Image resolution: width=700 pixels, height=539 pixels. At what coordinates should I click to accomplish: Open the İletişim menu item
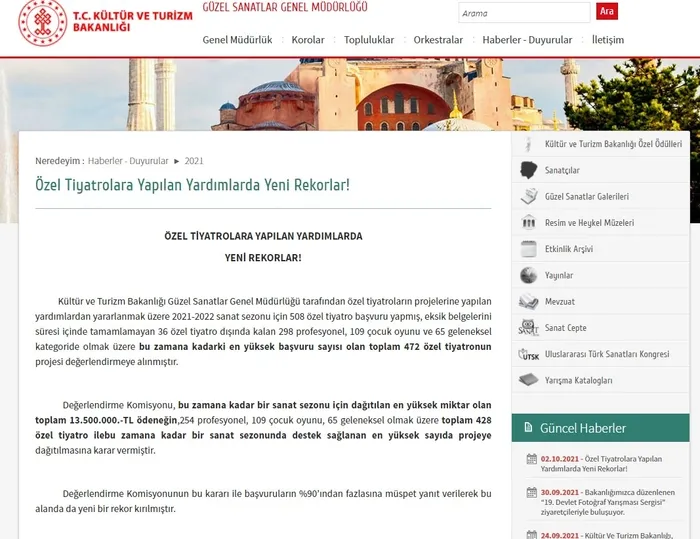click(x=608, y=40)
